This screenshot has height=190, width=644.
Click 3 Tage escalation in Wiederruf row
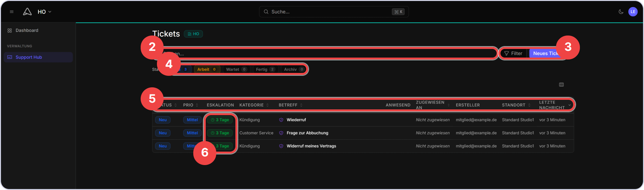point(220,120)
